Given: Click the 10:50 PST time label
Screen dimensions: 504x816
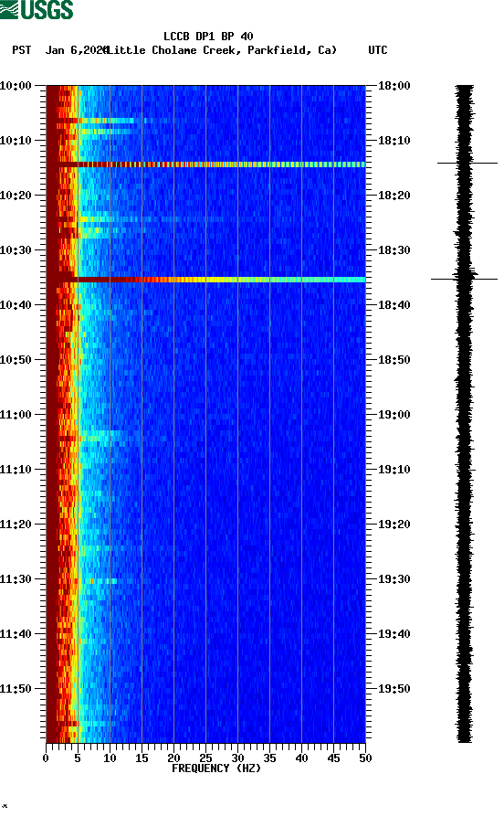Looking at the screenshot, I should click(16, 360).
